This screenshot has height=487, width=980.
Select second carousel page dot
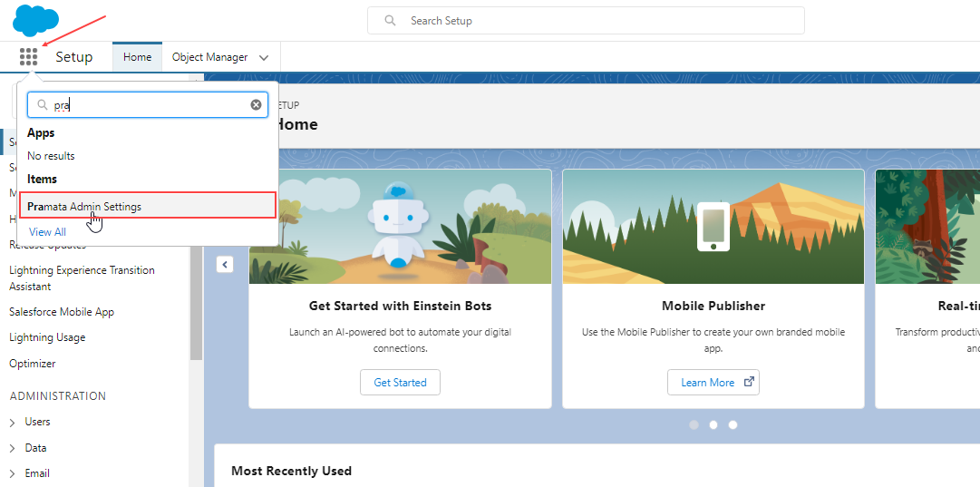(713, 424)
